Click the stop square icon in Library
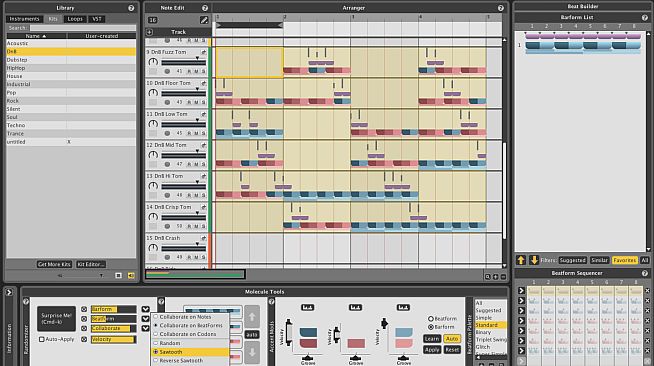This screenshot has height=366, width=654. pos(118,276)
